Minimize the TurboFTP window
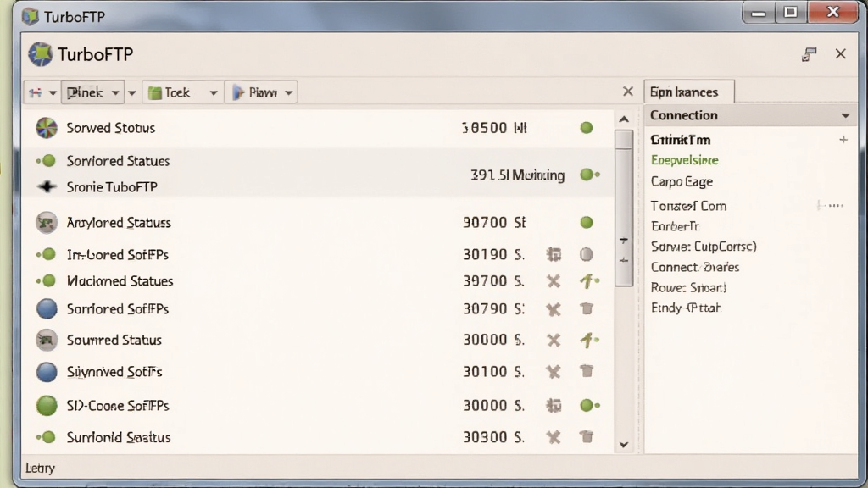 click(x=759, y=14)
